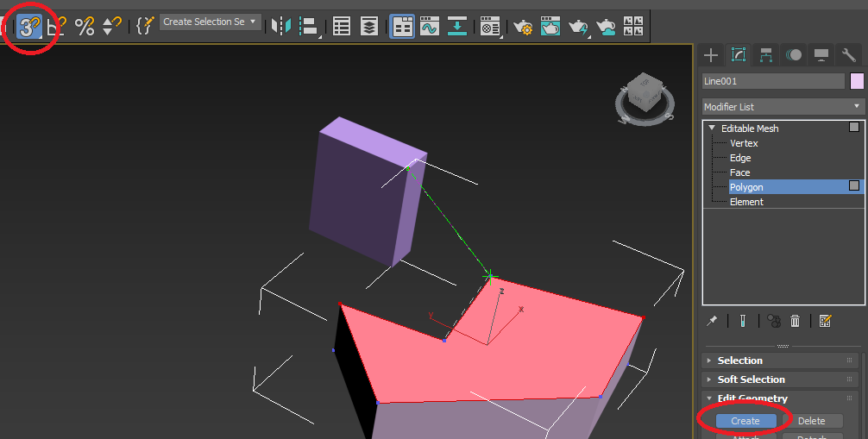Select the Element sub-object level
The height and width of the screenshot is (439, 868).
(746, 202)
